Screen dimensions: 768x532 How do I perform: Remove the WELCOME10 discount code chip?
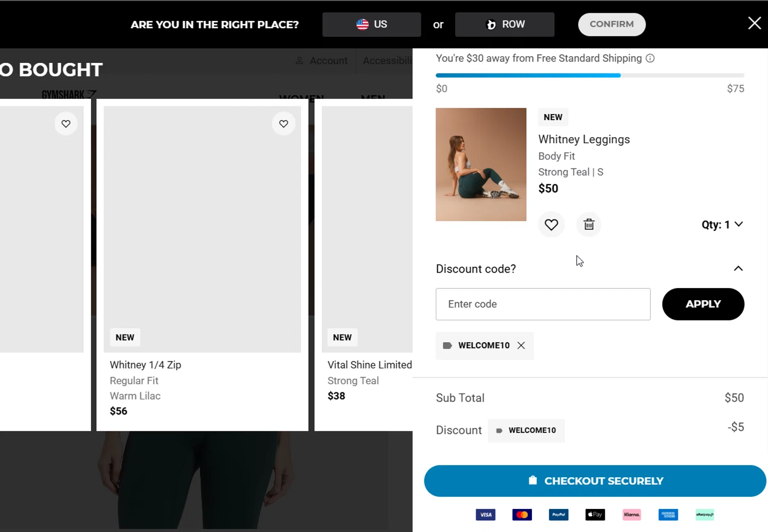521,345
